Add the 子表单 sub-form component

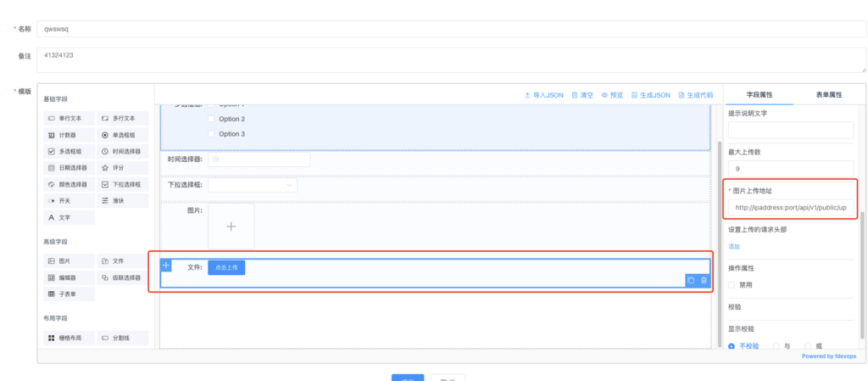coord(70,294)
